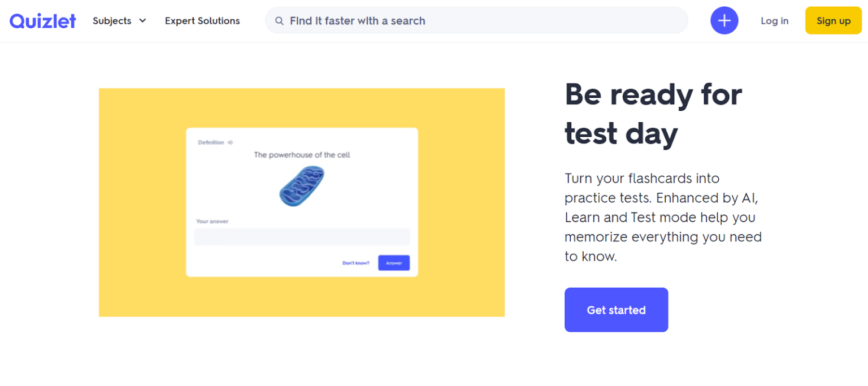868x386 pixels.
Task: Click the Find it faster search bar
Action: [x=476, y=20]
